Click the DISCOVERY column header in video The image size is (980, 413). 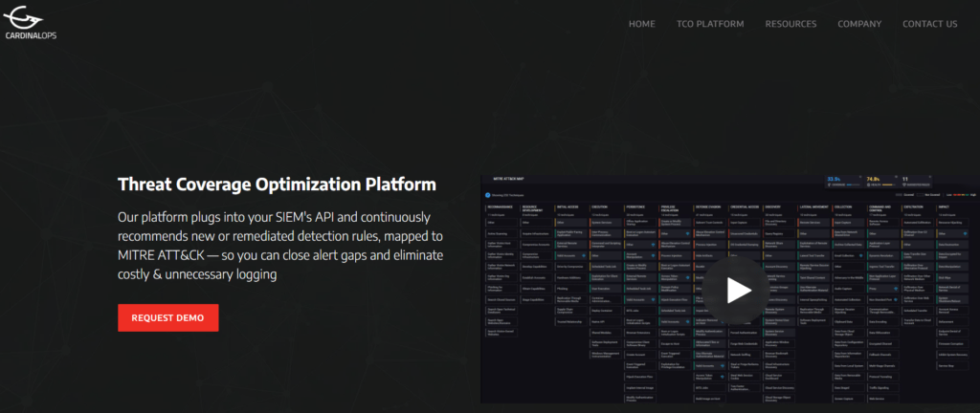(x=772, y=206)
